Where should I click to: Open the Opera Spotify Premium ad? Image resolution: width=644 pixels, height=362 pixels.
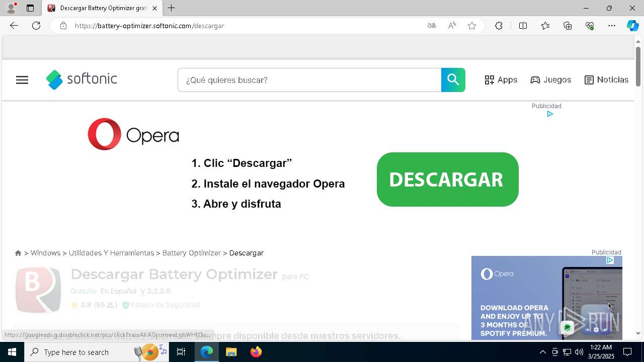[x=547, y=298]
